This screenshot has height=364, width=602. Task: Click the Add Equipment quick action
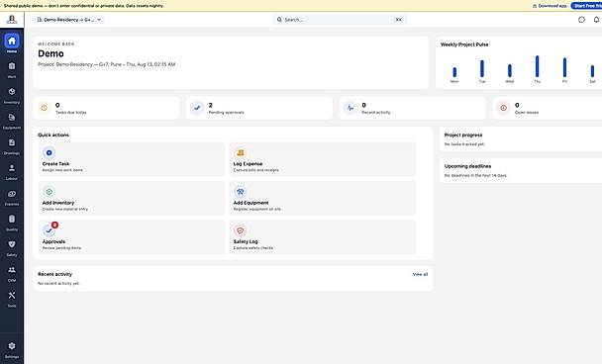323,198
